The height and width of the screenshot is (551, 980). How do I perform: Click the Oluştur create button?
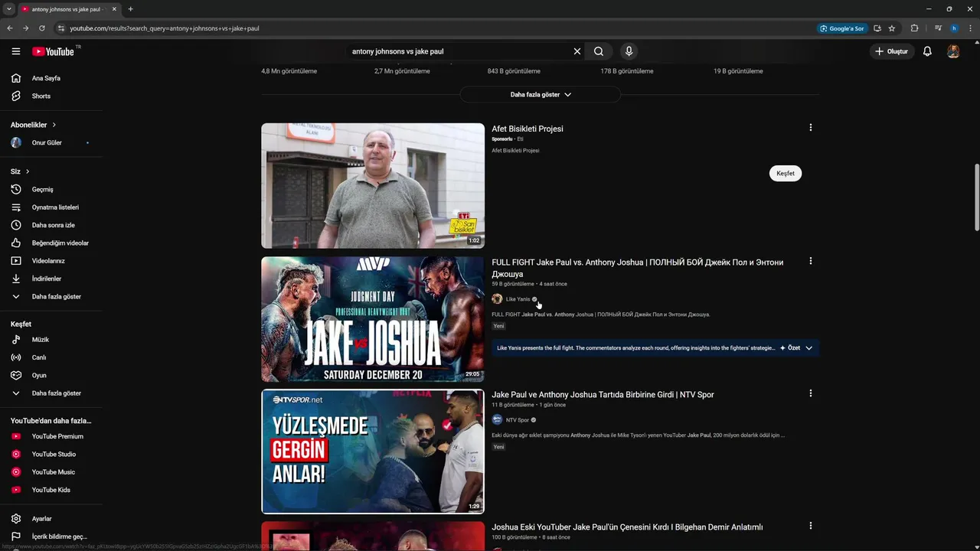tap(892, 51)
